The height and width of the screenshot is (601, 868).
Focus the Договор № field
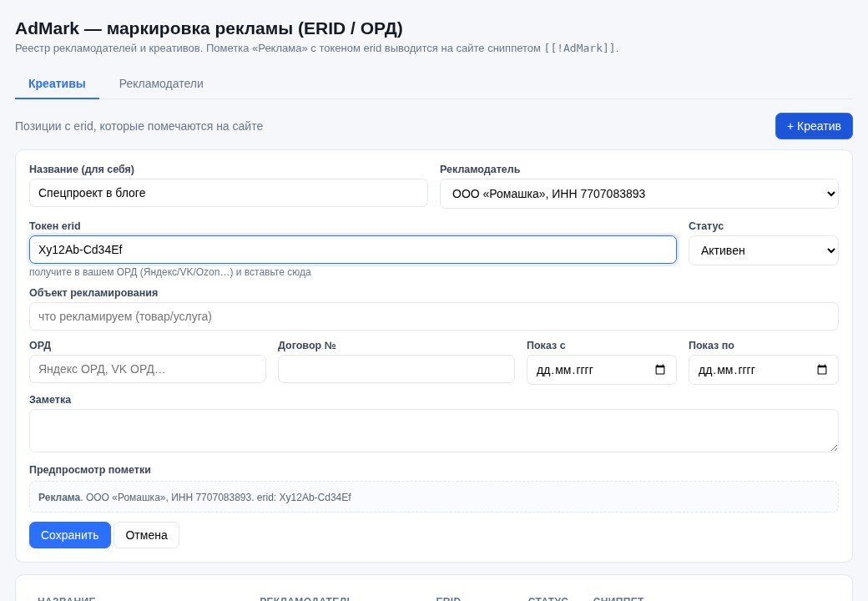pyautogui.click(x=396, y=369)
